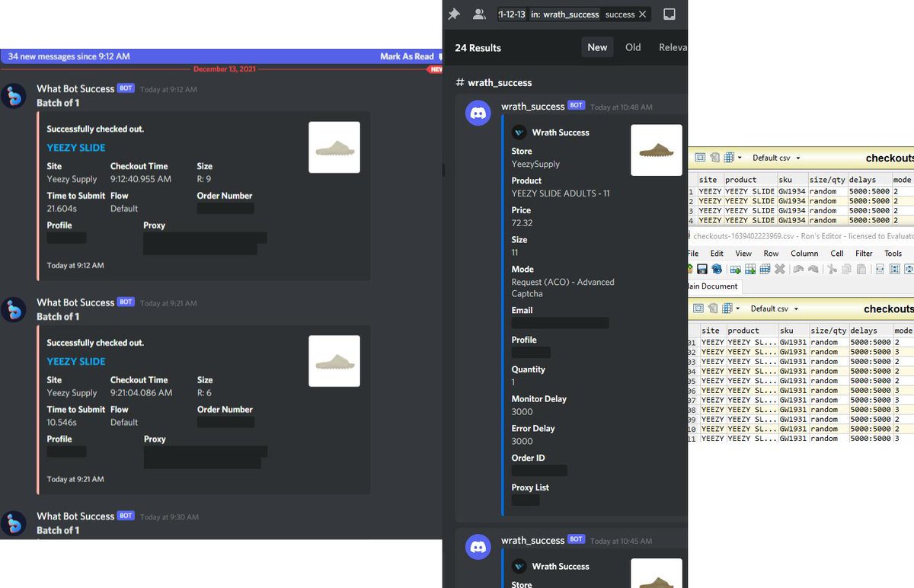Click the grid view icon in upper checkouts panel
This screenshot has width=914, height=588.
pyautogui.click(x=729, y=158)
